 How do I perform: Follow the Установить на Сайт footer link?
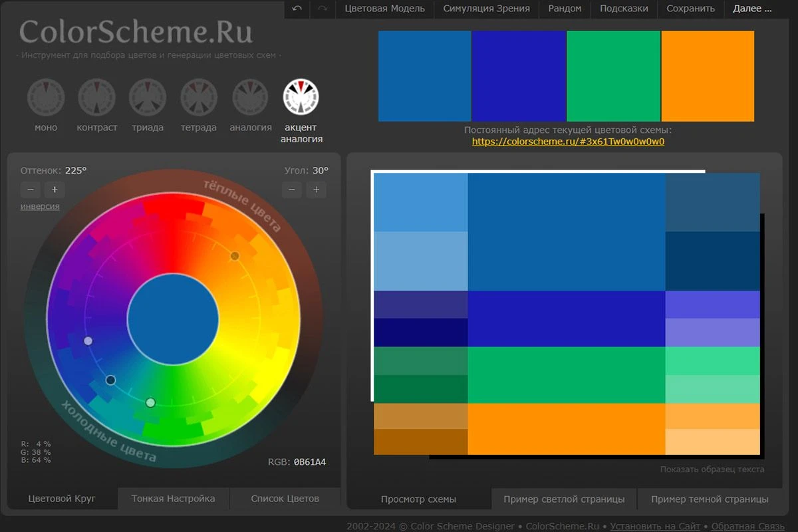655,526
